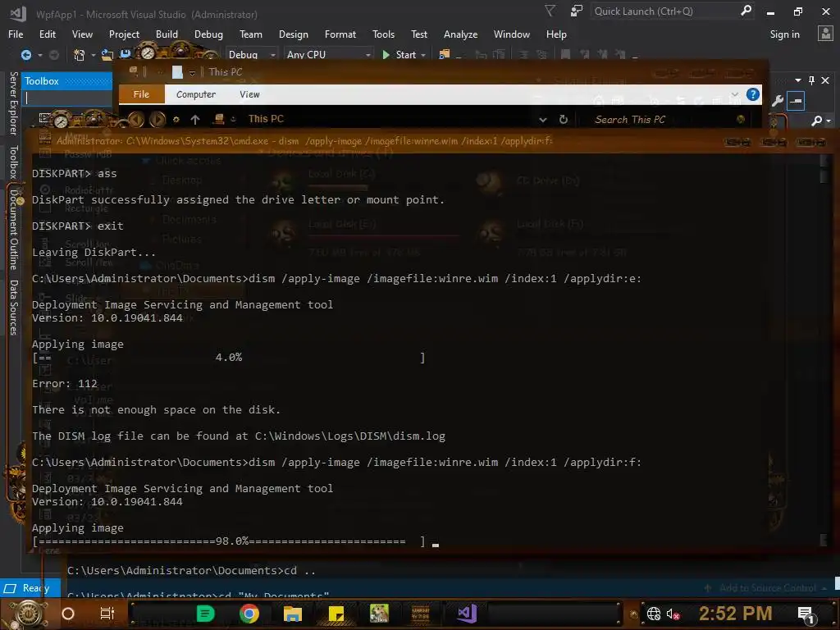Open the Debug configuration dropdown
The width and height of the screenshot is (840, 630).
click(251, 55)
